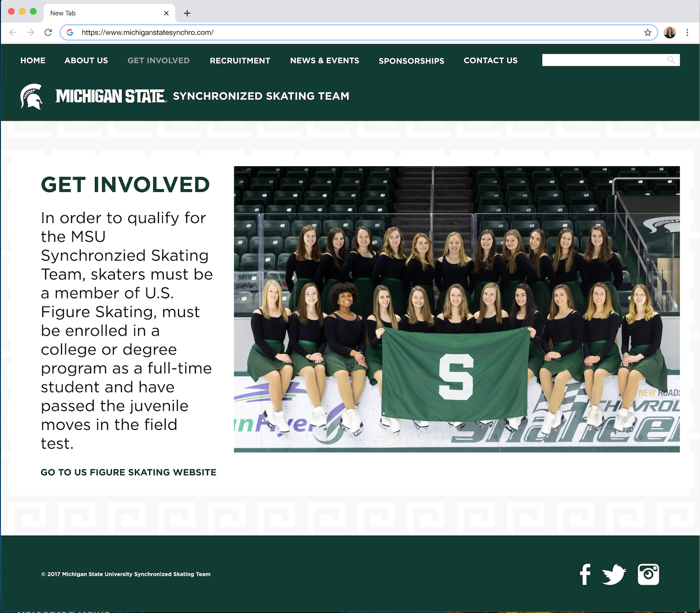700x613 pixels.
Task: Open the NEWS & EVENTS menu item
Action: pyautogui.click(x=325, y=61)
